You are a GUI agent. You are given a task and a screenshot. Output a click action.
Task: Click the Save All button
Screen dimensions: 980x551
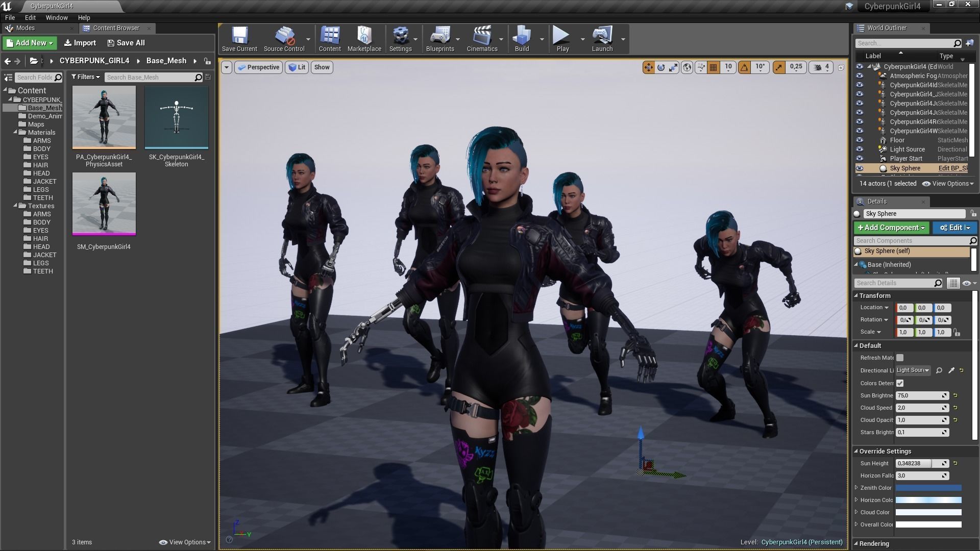pyautogui.click(x=126, y=43)
